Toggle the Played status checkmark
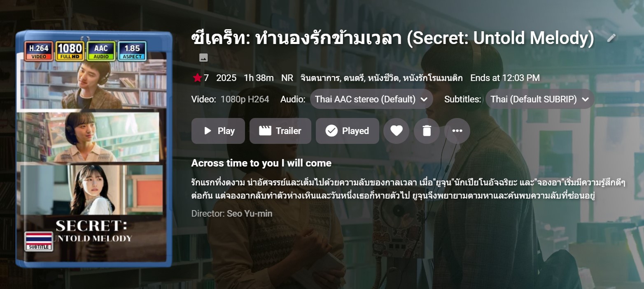Image resolution: width=644 pixels, height=289 pixels. tap(348, 131)
